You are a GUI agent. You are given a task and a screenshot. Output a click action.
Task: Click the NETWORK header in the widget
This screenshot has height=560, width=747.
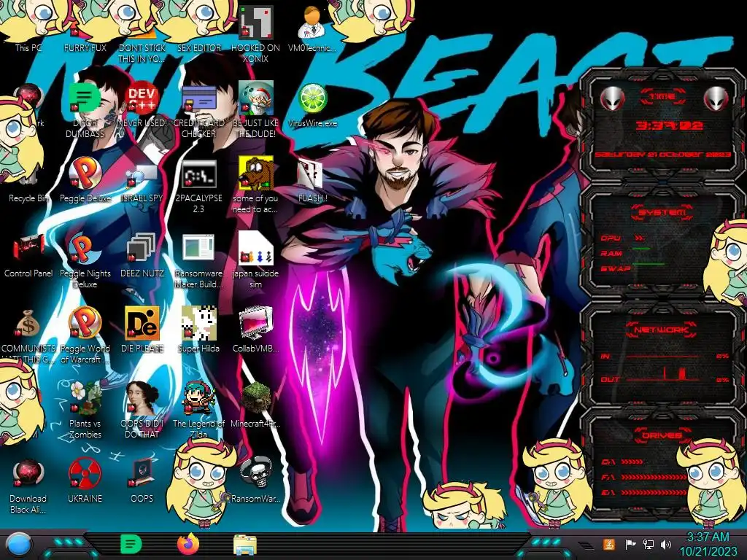click(661, 329)
